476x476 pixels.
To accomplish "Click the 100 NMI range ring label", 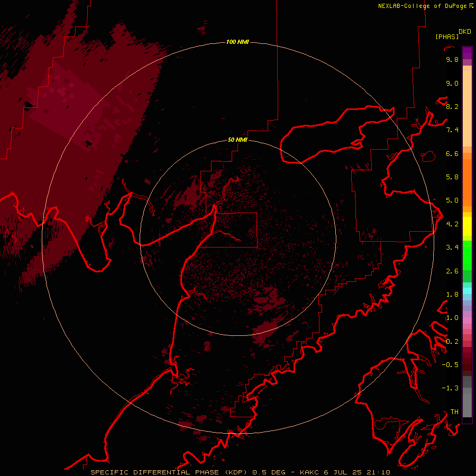I will [237, 42].
